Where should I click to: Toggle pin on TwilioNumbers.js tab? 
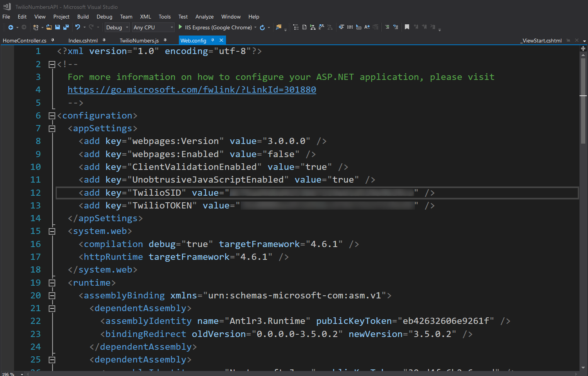pyautogui.click(x=165, y=40)
